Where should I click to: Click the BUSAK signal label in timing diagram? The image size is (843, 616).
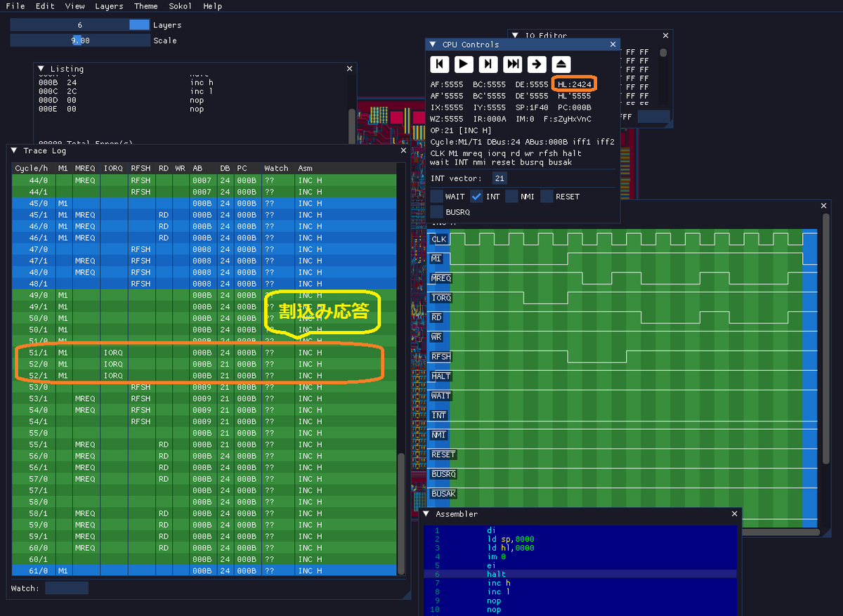coord(443,494)
